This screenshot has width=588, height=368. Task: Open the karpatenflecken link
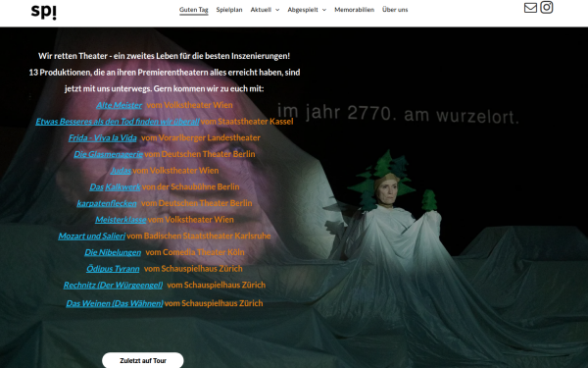[107, 203]
